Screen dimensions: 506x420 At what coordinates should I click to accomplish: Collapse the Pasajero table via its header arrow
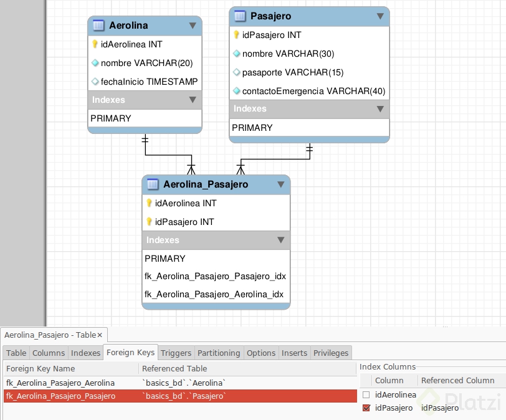click(380, 16)
